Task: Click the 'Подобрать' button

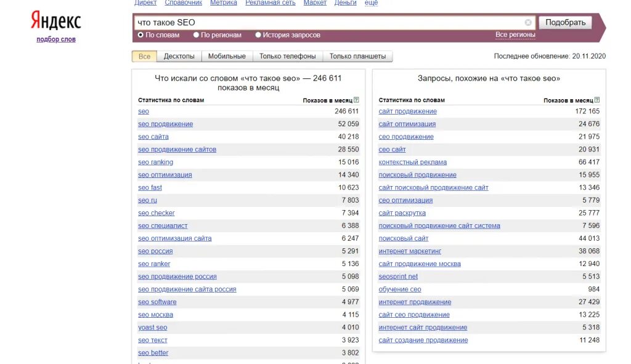Action: [x=565, y=23]
